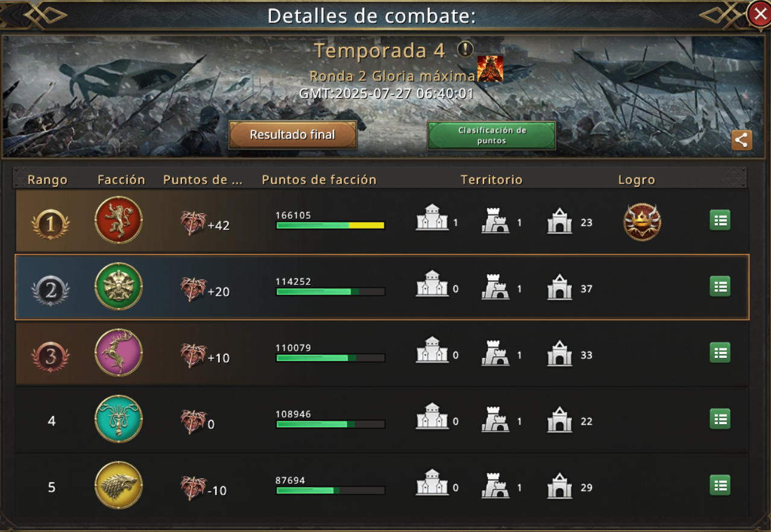This screenshot has height=532, width=771.
Task: Open details list for rank 5 faction
Action: coord(720,486)
